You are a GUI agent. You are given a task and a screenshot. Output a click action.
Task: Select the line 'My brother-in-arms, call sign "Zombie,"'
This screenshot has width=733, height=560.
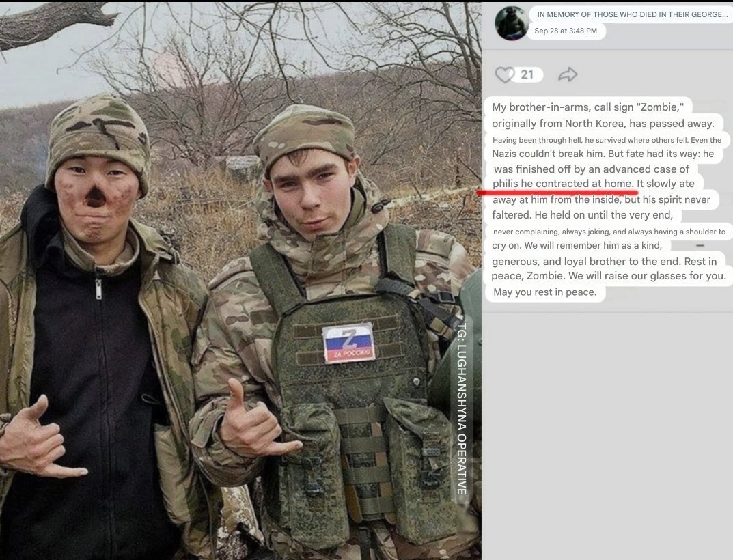point(587,107)
